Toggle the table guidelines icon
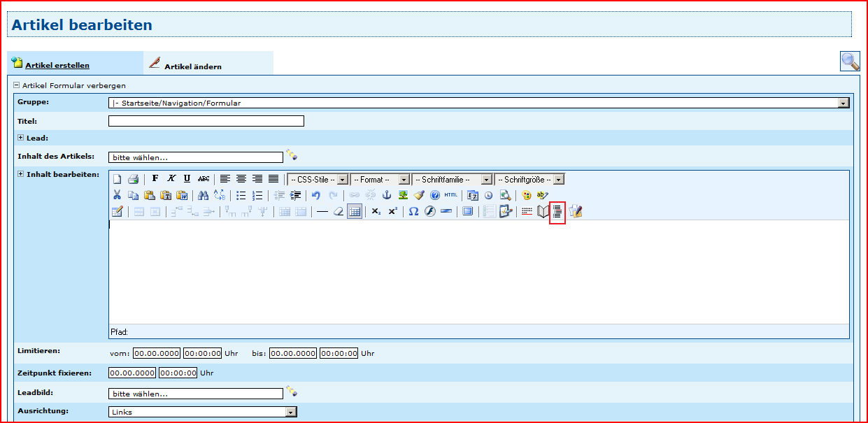 point(355,211)
